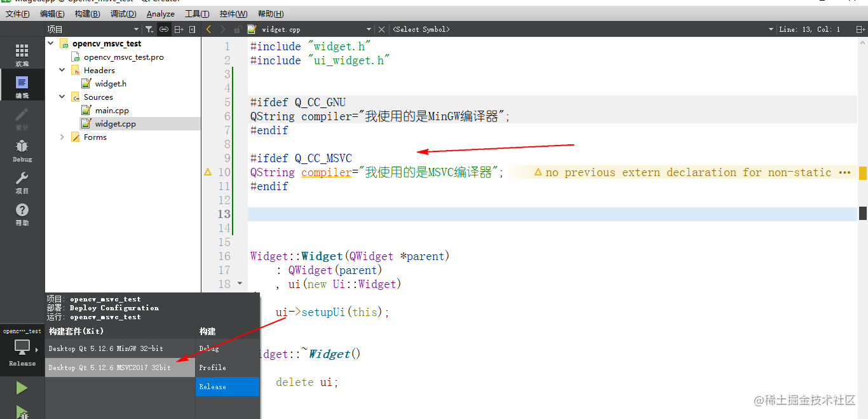Expand the truncated warning message ellipsis
This screenshot has width=868, height=419.
(844, 172)
